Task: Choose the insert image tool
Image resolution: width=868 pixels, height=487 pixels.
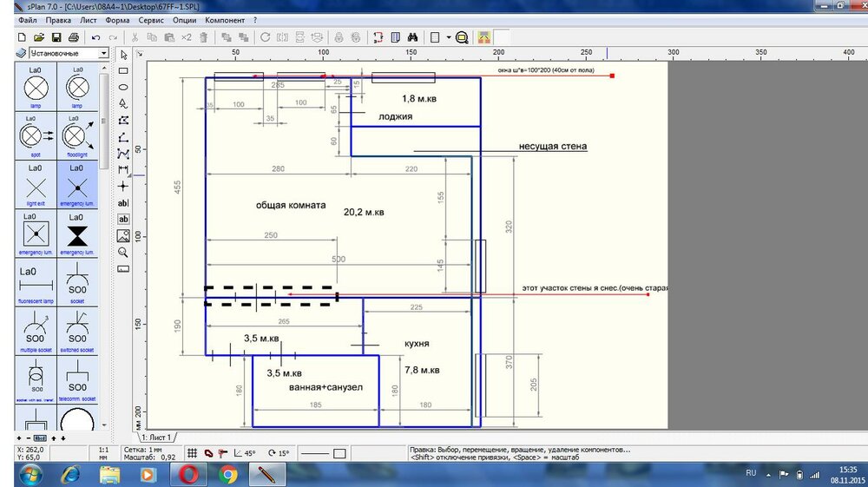Action: [123, 235]
